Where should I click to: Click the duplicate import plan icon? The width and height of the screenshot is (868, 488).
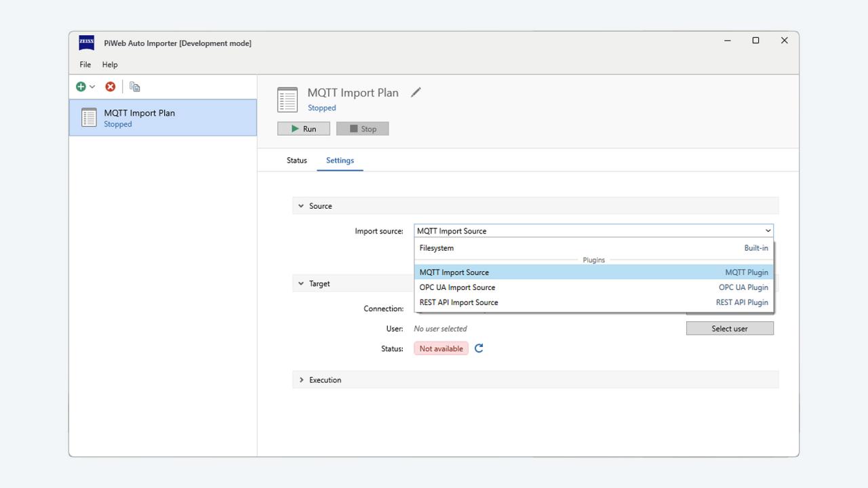[x=134, y=86]
